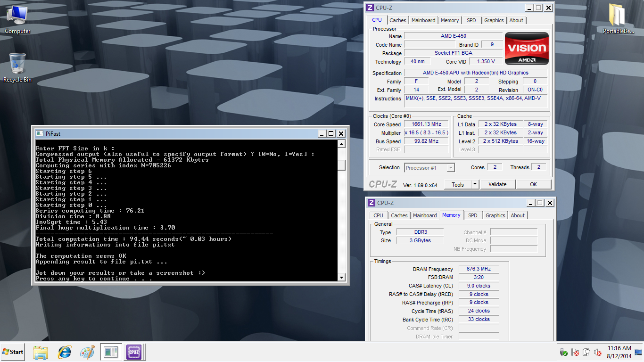644x362 pixels.
Task: Switch to CPU tab in lower CPU-Z window
Action: pos(379,215)
